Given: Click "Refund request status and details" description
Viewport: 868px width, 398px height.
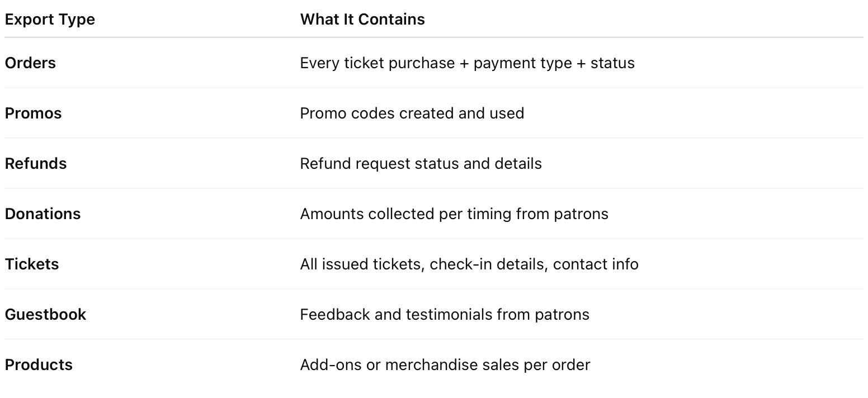Looking at the screenshot, I should (x=421, y=164).
